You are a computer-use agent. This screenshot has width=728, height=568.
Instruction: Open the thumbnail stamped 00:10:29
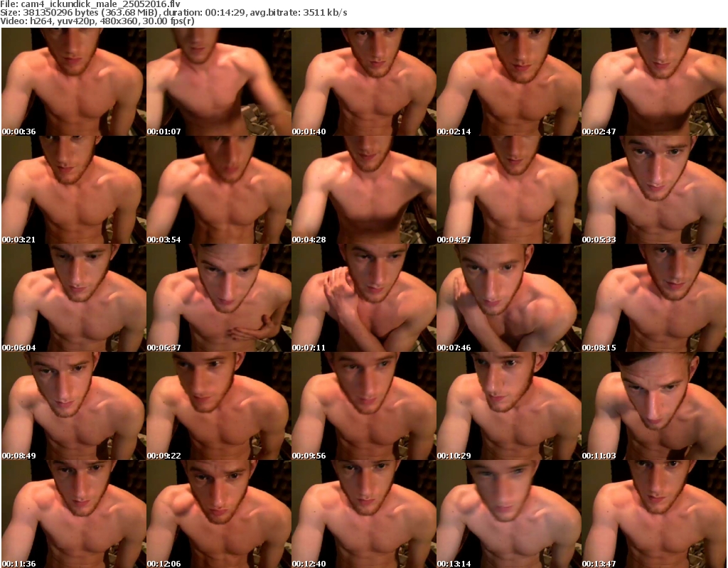(x=509, y=406)
